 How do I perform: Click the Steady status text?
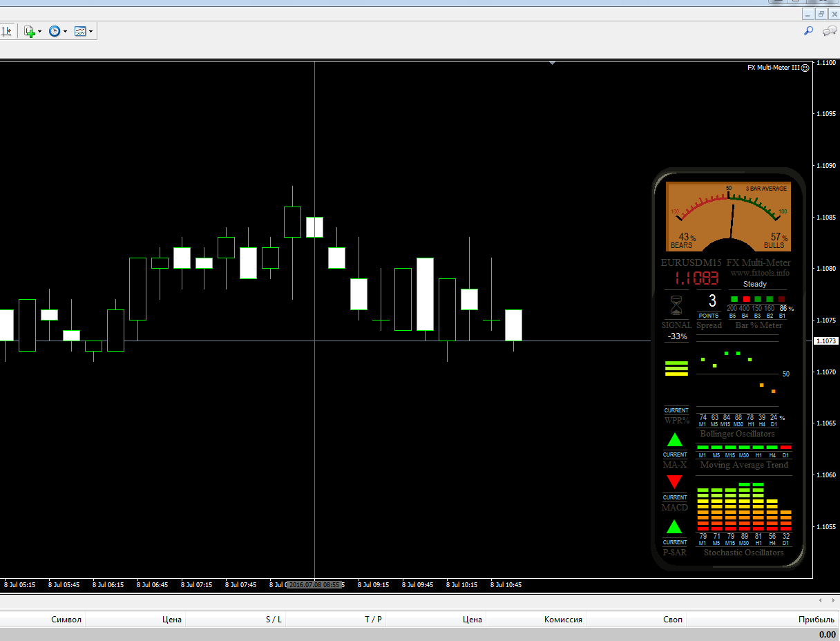(755, 284)
